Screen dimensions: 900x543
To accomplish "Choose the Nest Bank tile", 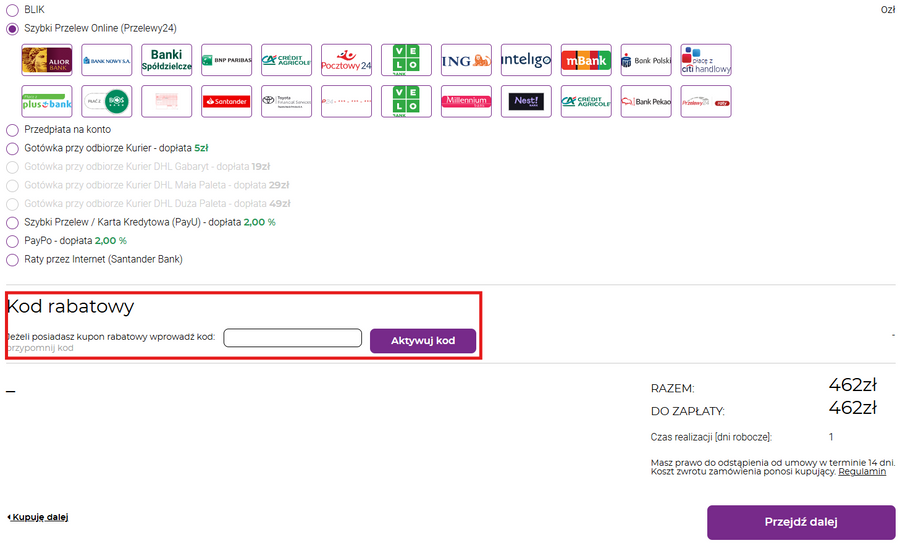I will tap(526, 101).
